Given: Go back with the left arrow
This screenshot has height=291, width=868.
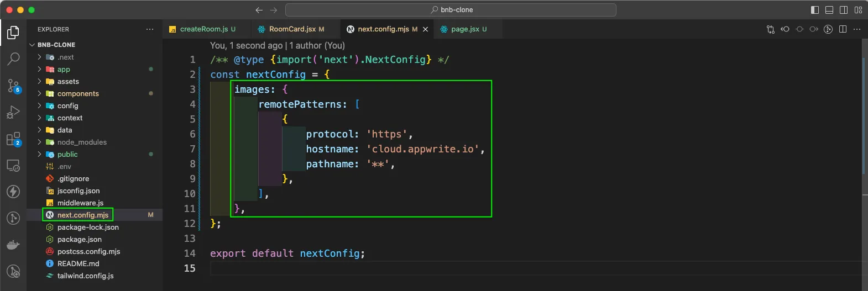Looking at the screenshot, I should click(259, 10).
